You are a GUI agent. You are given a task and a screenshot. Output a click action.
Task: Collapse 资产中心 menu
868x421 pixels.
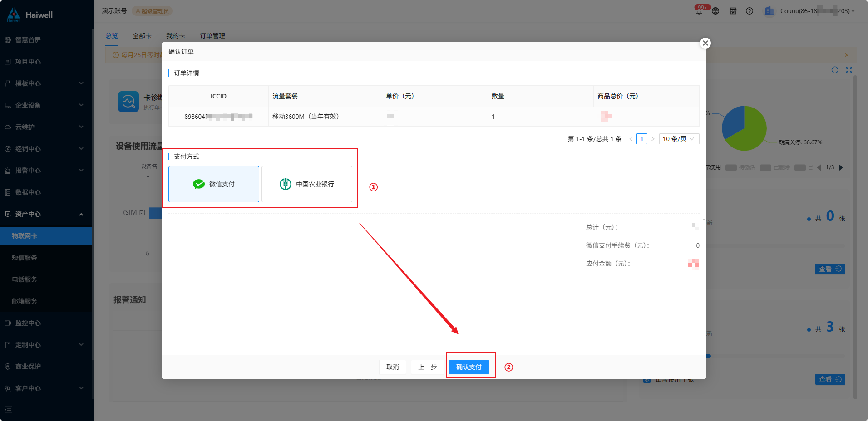[46, 214]
